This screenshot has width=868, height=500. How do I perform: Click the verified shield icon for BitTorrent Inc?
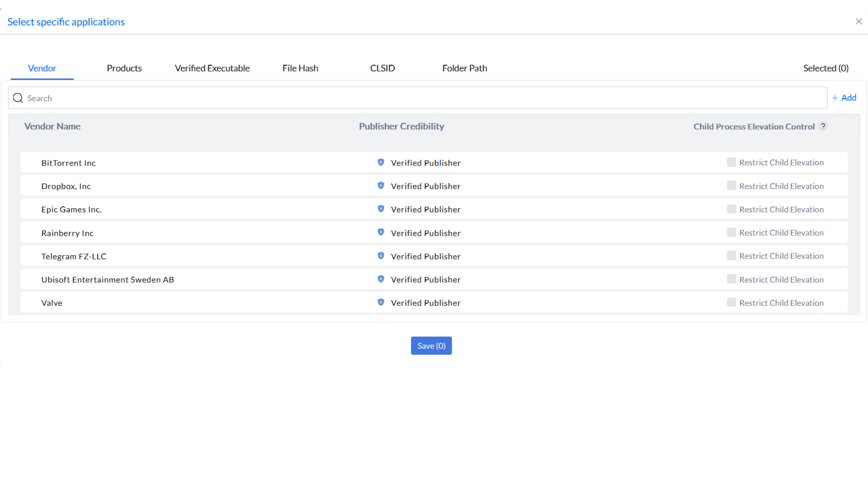point(381,163)
